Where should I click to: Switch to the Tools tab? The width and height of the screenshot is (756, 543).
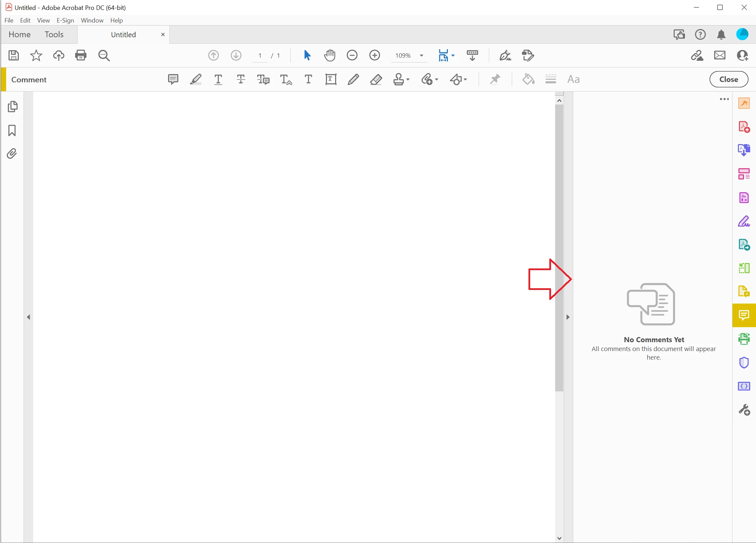click(54, 34)
